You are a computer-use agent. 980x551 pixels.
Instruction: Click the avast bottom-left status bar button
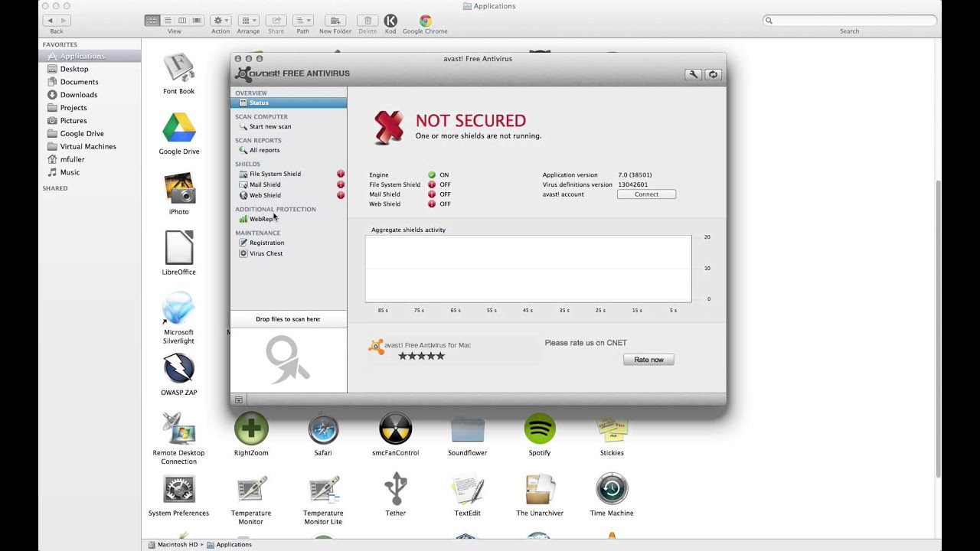click(239, 400)
